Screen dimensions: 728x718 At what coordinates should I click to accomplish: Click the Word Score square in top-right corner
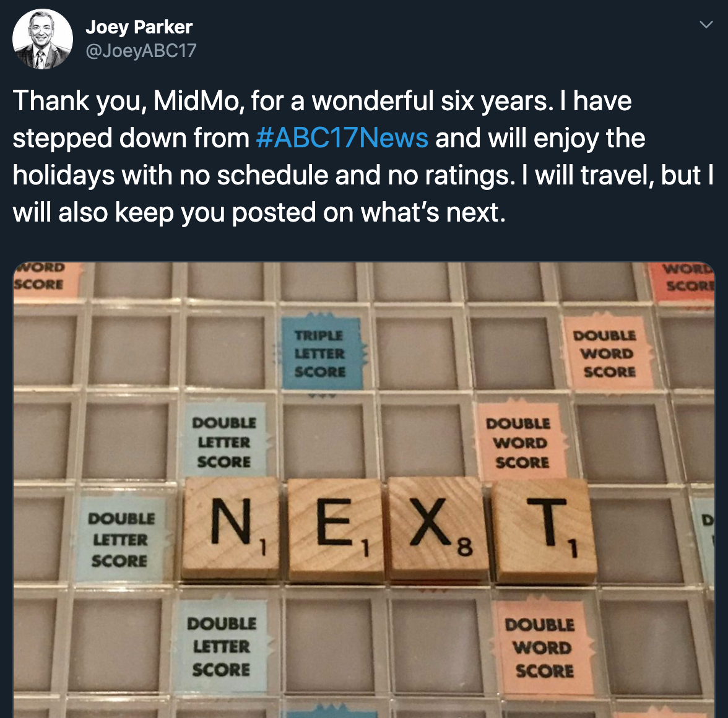tap(682, 280)
